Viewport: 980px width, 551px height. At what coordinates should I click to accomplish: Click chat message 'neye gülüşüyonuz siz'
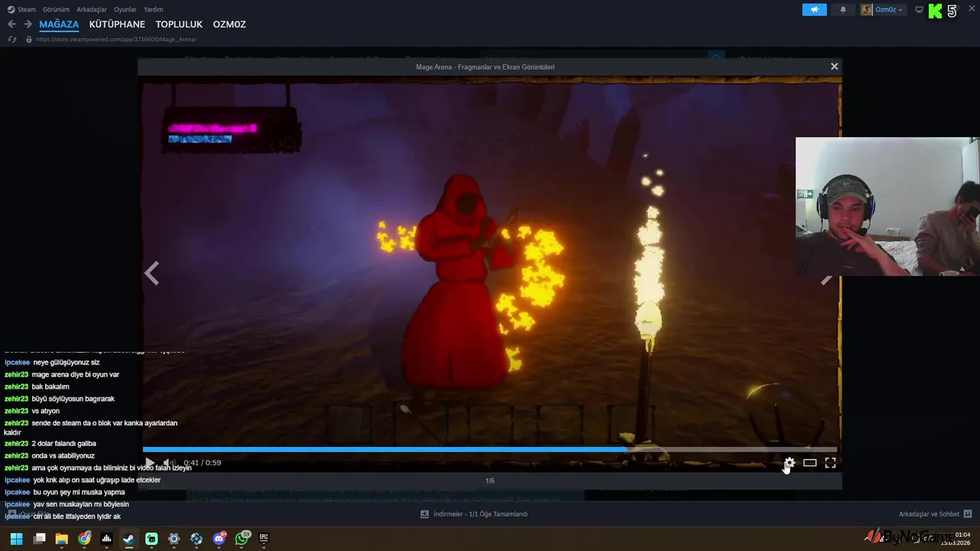click(x=67, y=363)
